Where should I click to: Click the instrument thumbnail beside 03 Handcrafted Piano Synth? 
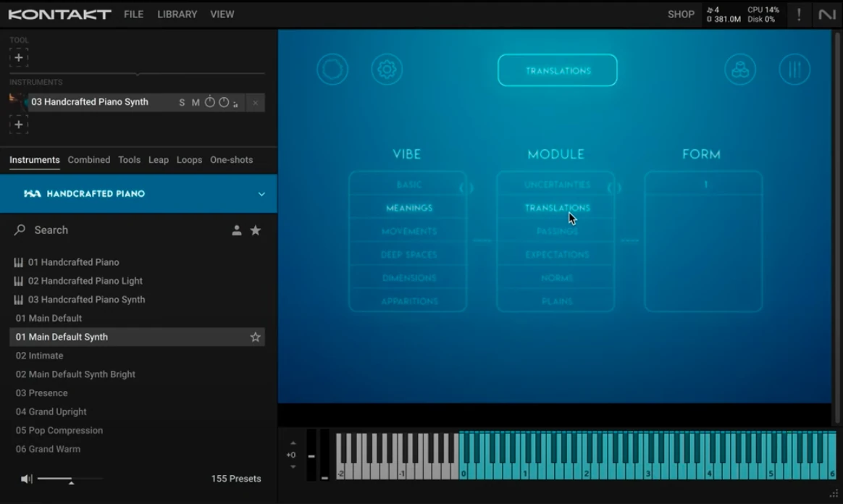18,101
